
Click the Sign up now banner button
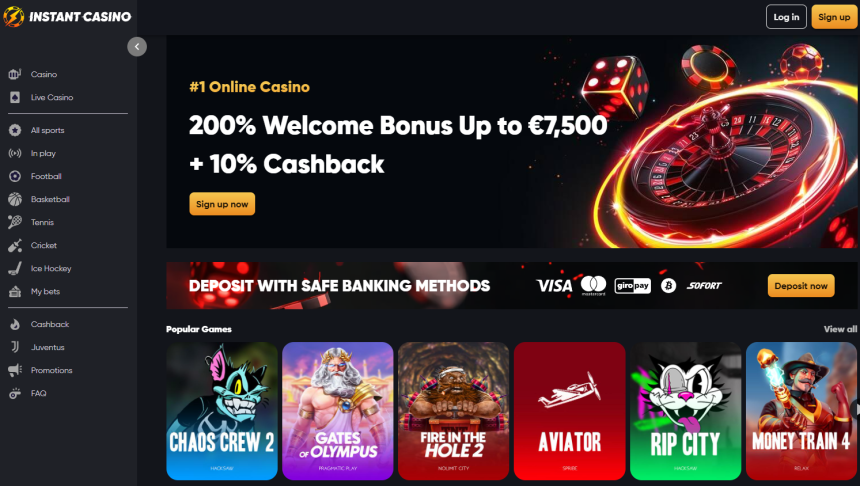222,204
